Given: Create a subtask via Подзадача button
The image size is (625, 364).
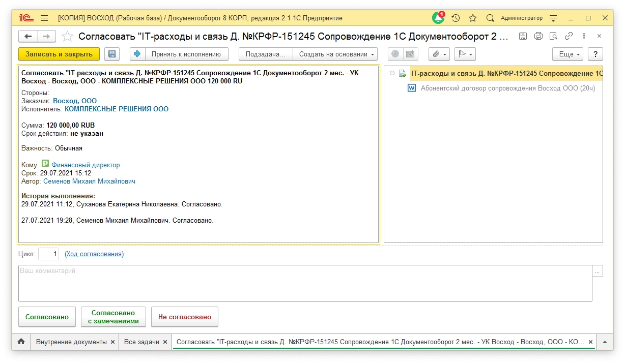Looking at the screenshot, I should tap(266, 54).
